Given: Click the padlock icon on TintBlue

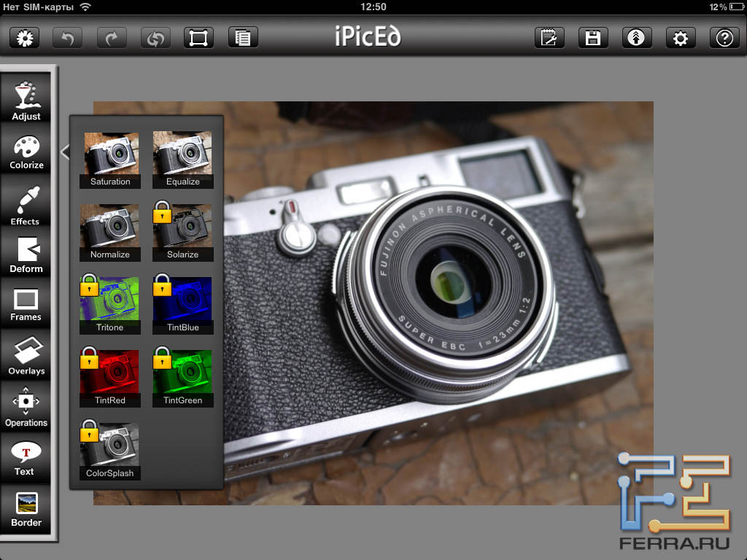Looking at the screenshot, I should pos(162,285).
